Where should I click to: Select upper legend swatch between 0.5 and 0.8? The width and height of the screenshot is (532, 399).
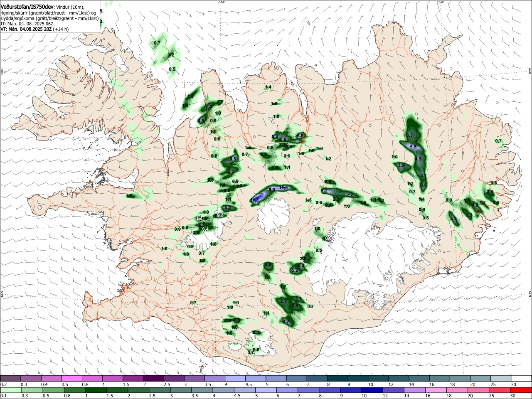pos(71,379)
